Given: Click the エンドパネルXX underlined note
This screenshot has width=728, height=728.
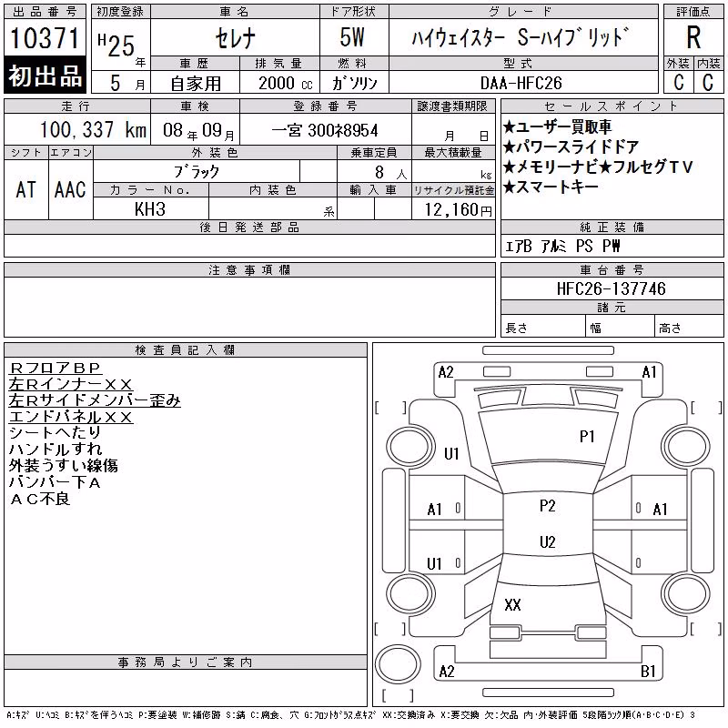Looking at the screenshot, I should point(71,417).
